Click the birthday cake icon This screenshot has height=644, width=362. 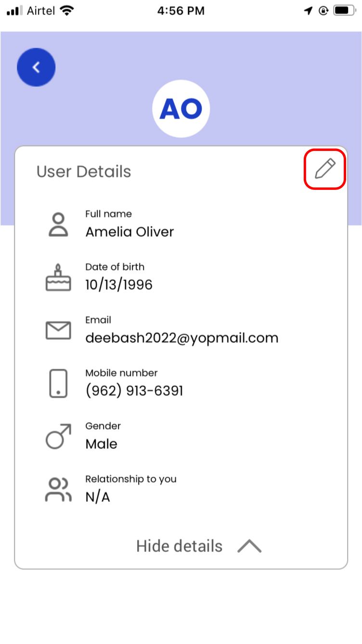pos(58,278)
